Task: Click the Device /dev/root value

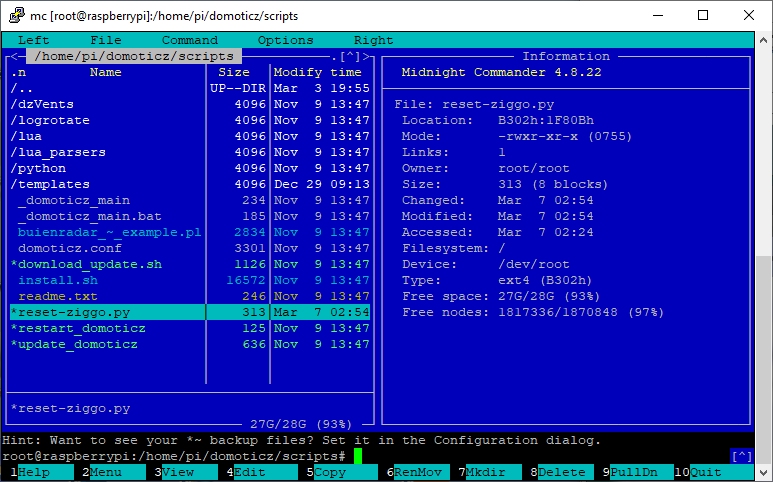Action: tap(533, 265)
